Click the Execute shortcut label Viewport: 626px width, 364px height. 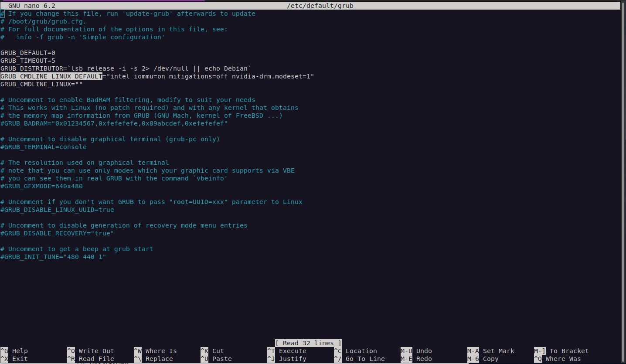(x=293, y=351)
